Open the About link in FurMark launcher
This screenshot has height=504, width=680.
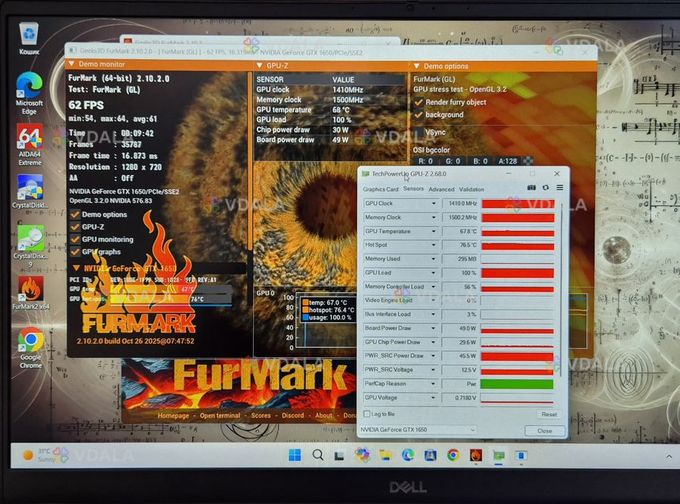click(324, 416)
